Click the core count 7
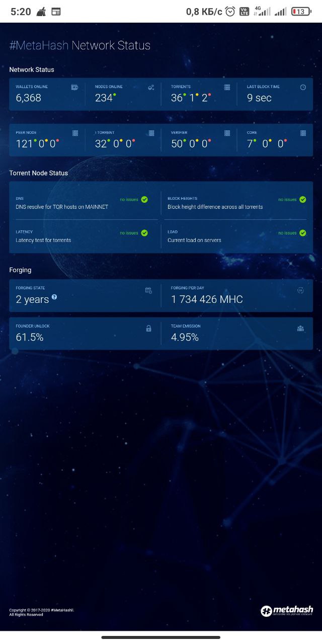This screenshot has height=644, width=322. [250, 144]
